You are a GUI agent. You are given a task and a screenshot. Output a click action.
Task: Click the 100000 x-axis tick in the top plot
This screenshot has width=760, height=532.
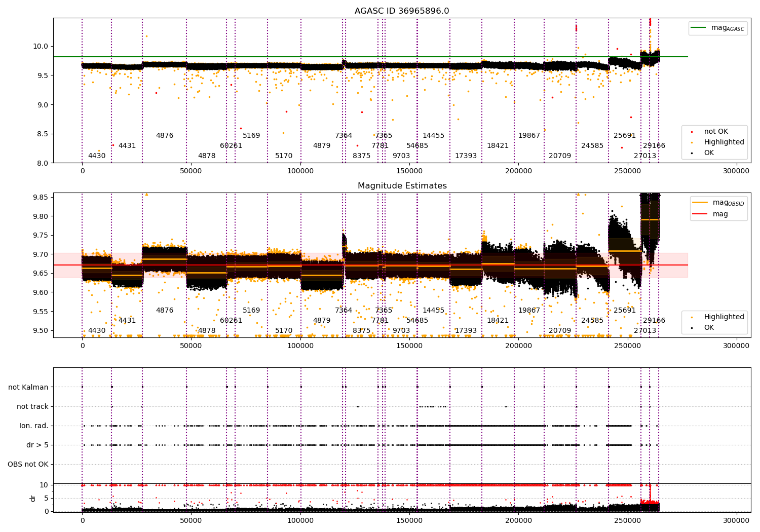(x=300, y=171)
